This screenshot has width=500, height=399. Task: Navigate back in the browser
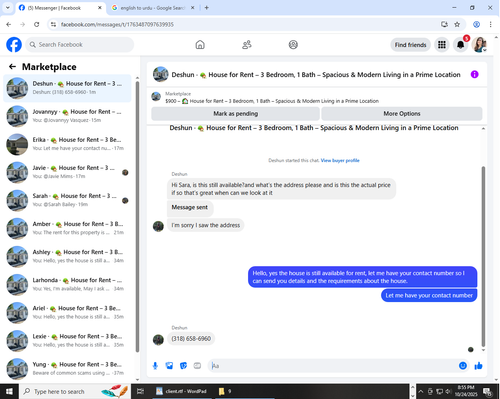click(9, 24)
